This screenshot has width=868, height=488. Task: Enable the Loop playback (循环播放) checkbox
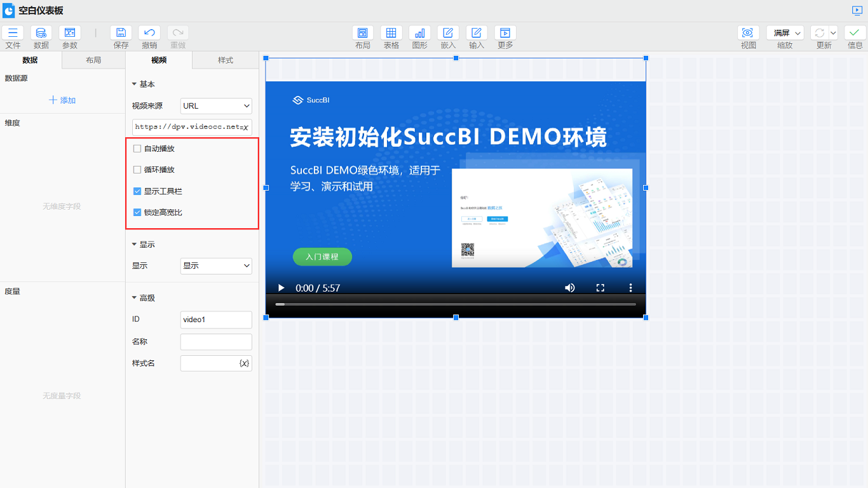[137, 170]
